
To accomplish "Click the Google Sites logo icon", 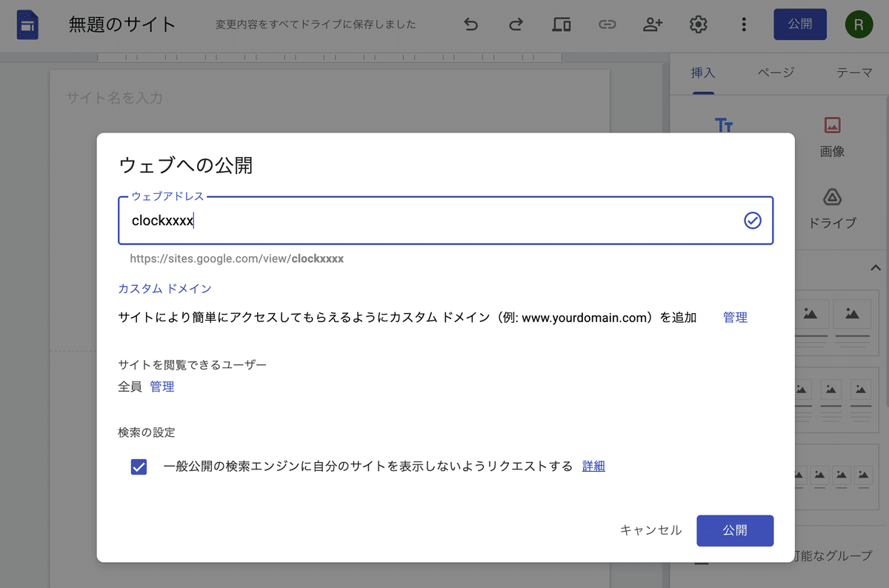I will [x=27, y=24].
